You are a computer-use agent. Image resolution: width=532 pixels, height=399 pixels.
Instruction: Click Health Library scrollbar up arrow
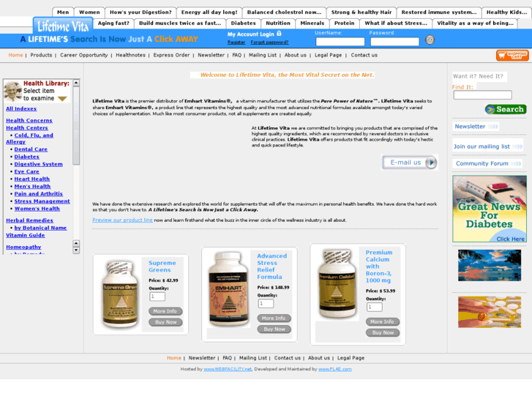point(76,83)
